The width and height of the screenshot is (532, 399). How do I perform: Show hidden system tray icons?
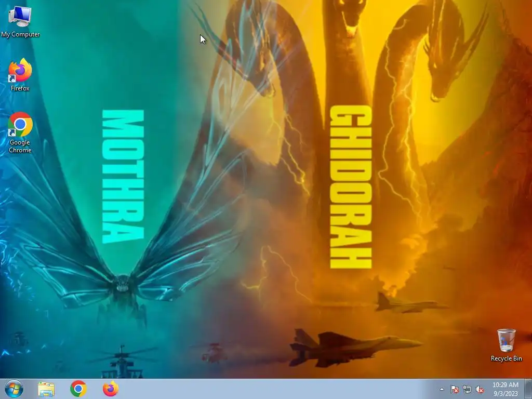pyautogui.click(x=442, y=389)
